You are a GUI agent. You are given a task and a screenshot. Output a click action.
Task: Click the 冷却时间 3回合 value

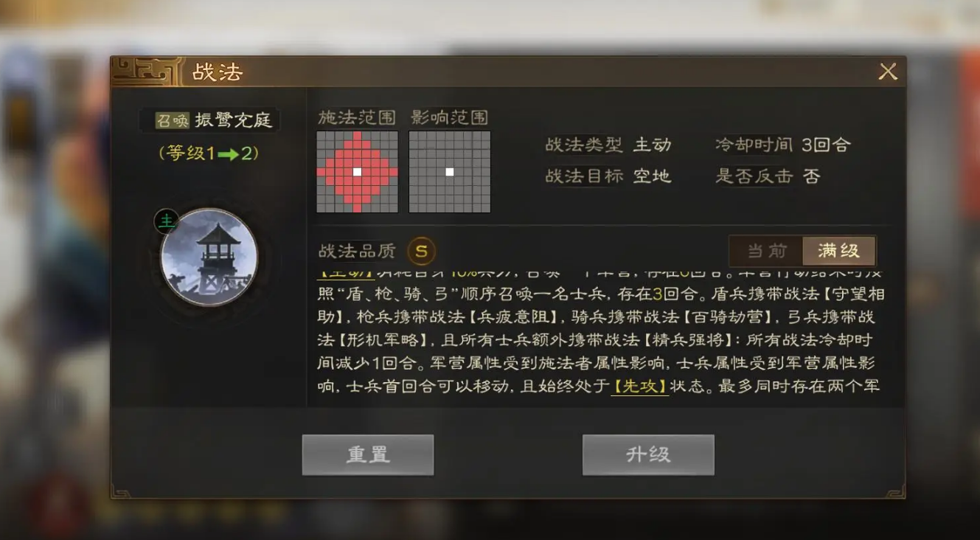pyautogui.click(x=826, y=145)
